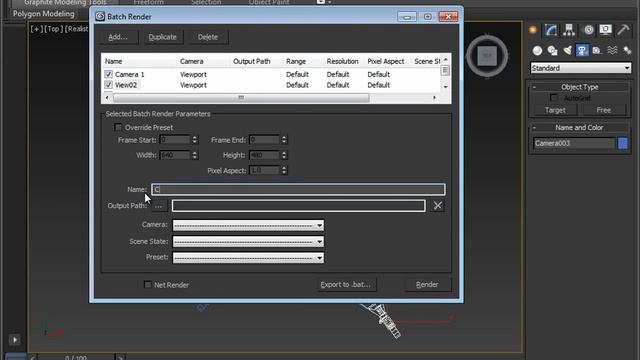640x360 pixels.
Task: Select the Space Warps category icon
Action: click(612, 51)
